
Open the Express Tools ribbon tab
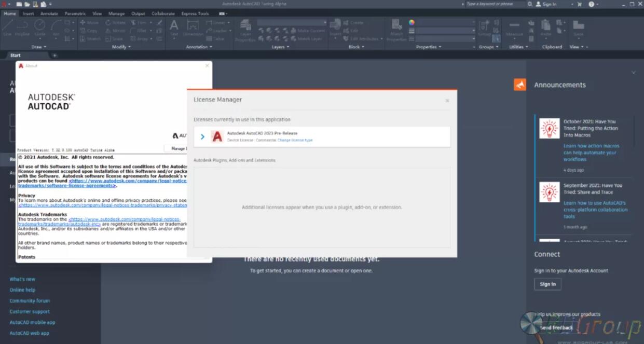click(195, 13)
